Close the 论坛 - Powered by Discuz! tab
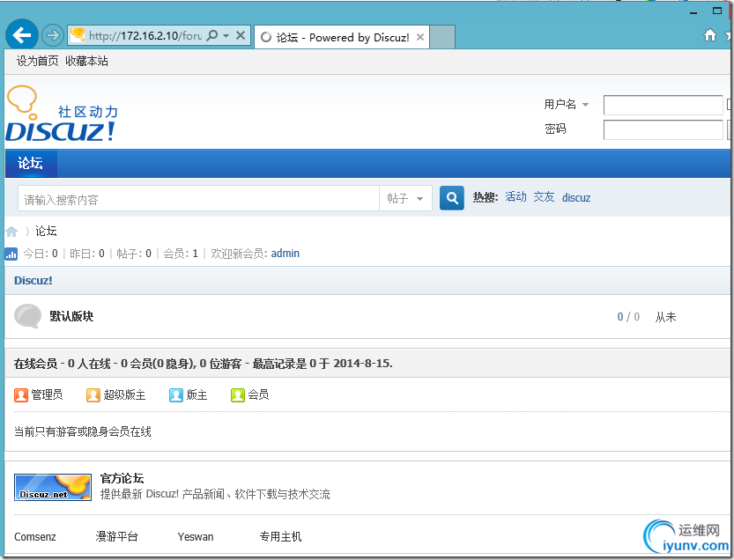Image resolution: width=734 pixels, height=560 pixels. 420,37
